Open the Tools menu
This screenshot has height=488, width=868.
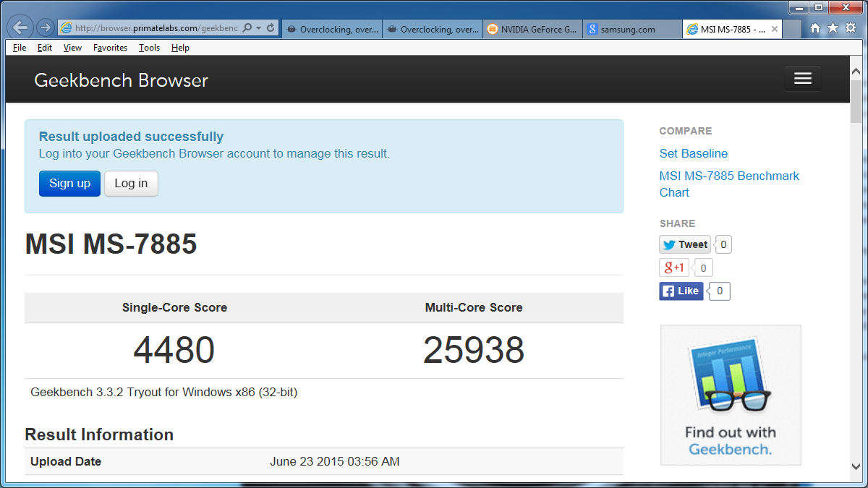click(x=149, y=48)
